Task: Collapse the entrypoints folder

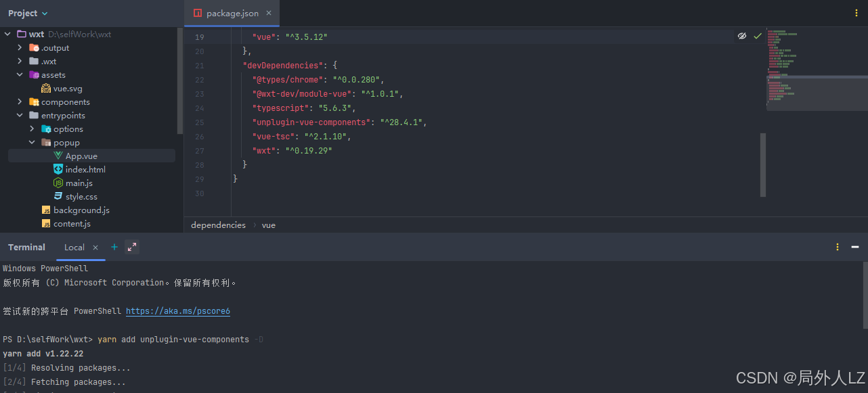Action: coord(20,115)
